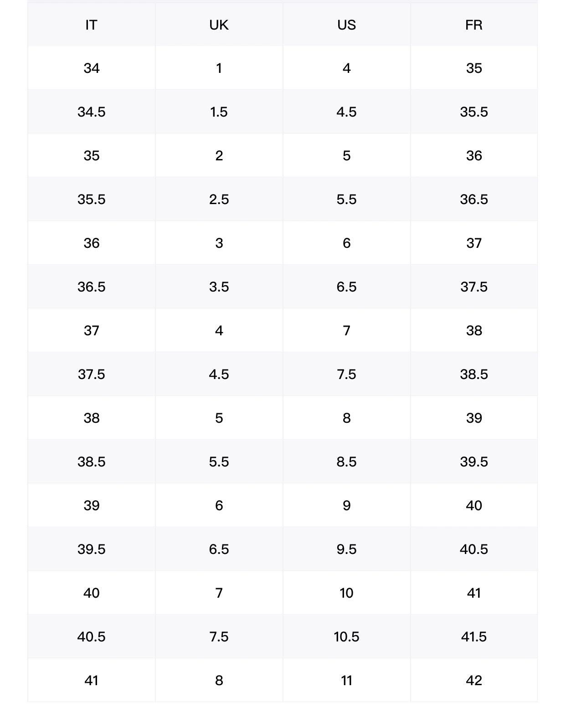The width and height of the screenshot is (566, 728).
Task: Select US size 10.5 cell
Action: (346, 637)
